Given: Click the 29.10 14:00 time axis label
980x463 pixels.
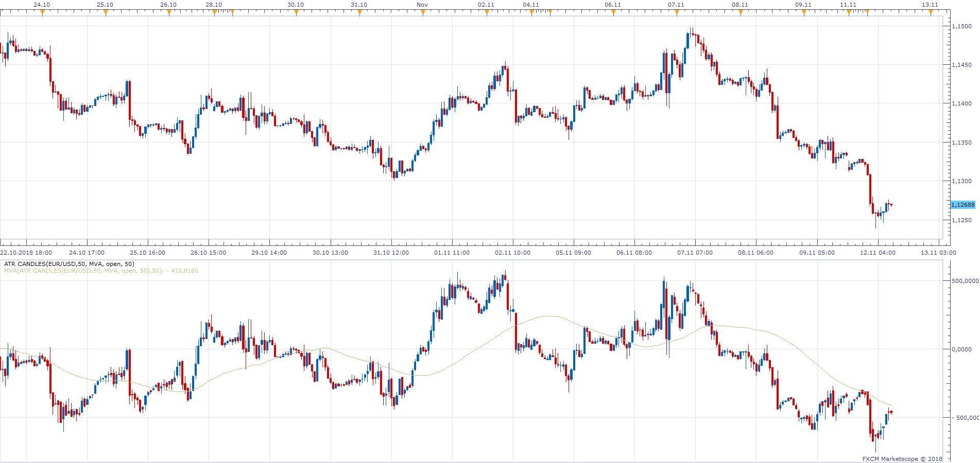Looking at the screenshot, I should tap(269, 253).
